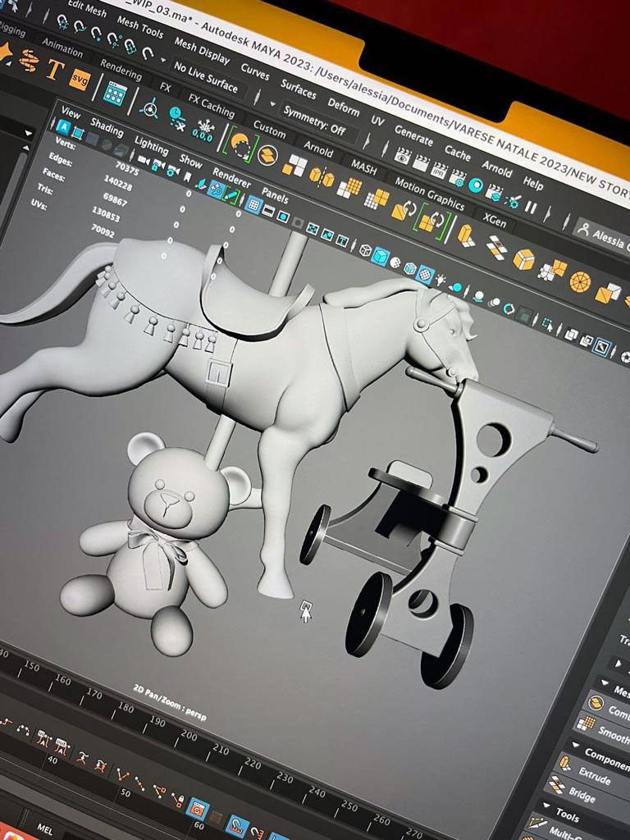Collapse the Tools section triangle in right panel
The image size is (630, 840).
tap(546, 806)
